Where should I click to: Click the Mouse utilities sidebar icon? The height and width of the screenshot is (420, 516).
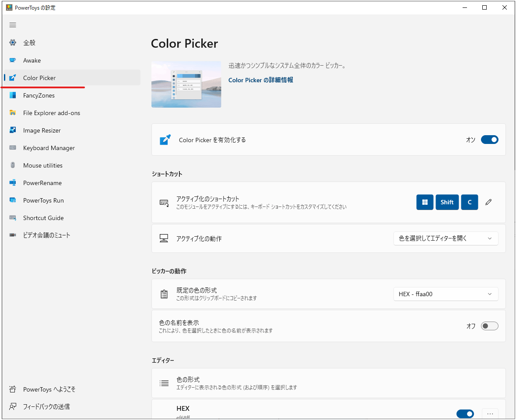13,165
